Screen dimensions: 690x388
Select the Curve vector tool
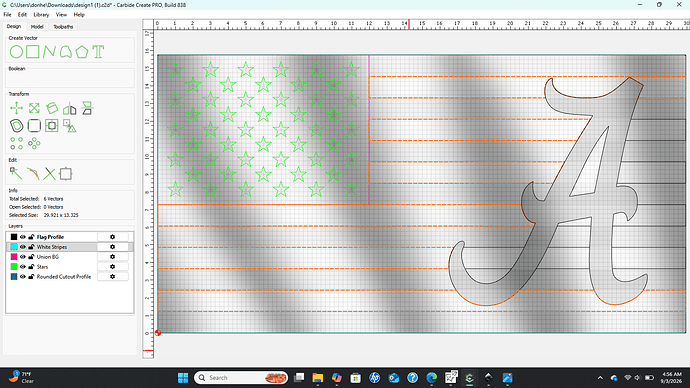66,52
